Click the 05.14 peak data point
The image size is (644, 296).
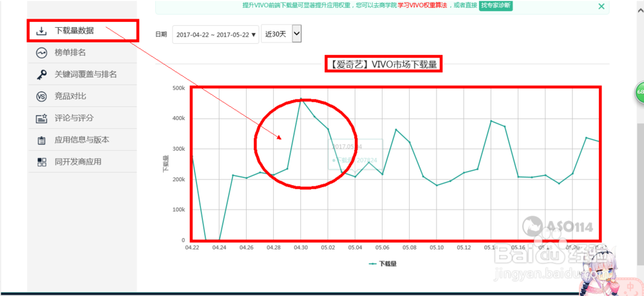[x=491, y=121]
